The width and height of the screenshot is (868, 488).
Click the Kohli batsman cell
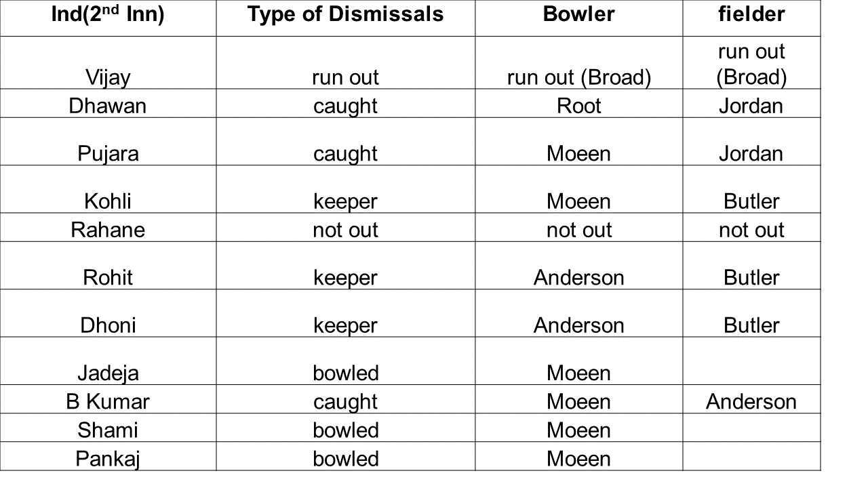click(x=108, y=201)
